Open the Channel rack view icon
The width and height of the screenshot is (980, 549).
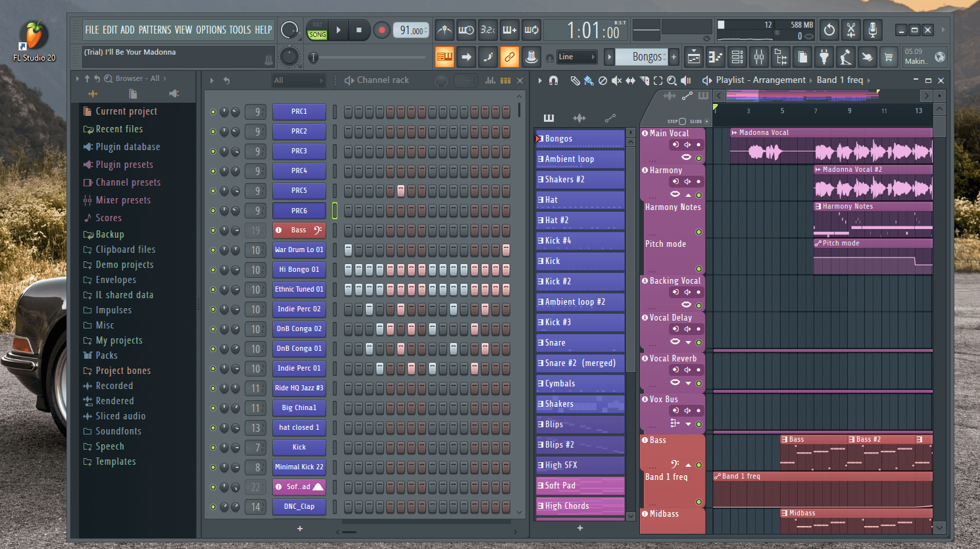(737, 57)
